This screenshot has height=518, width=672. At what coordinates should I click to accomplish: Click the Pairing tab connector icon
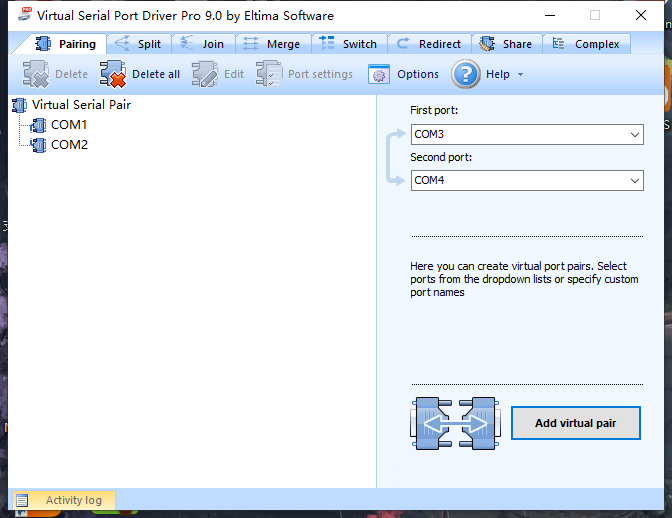[43, 44]
